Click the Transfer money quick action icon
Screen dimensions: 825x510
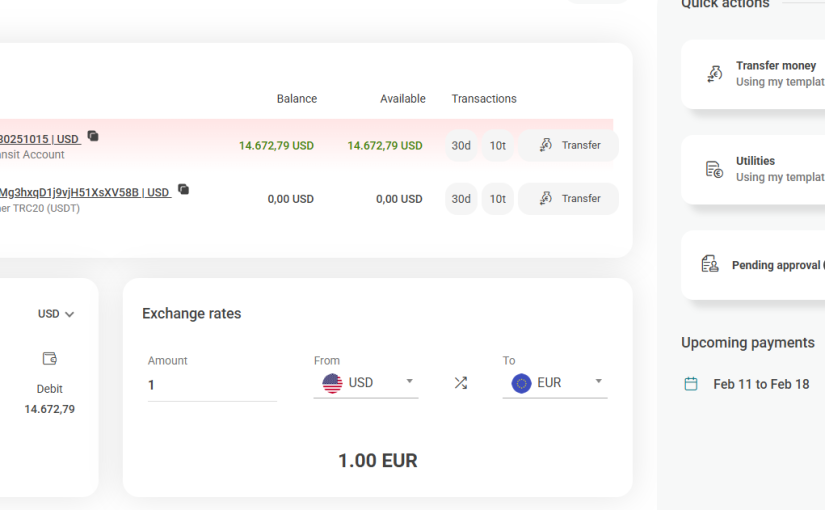[x=714, y=73]
